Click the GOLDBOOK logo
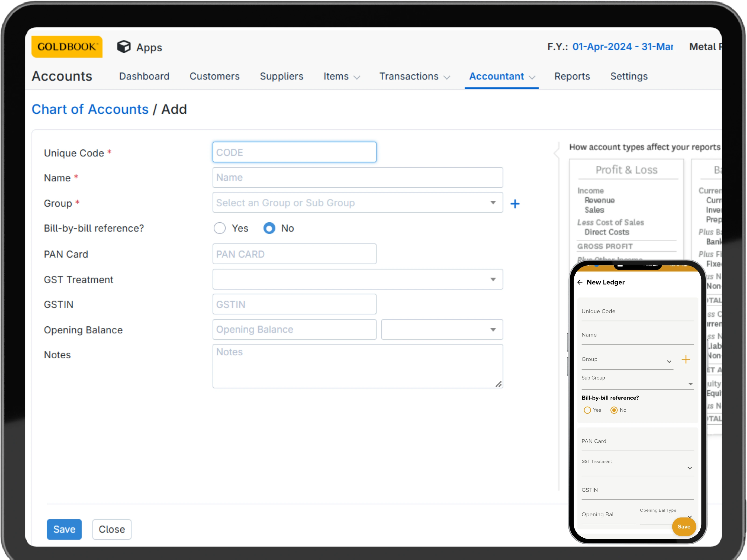This screenshot has width=747, height=560. point(67,47)
